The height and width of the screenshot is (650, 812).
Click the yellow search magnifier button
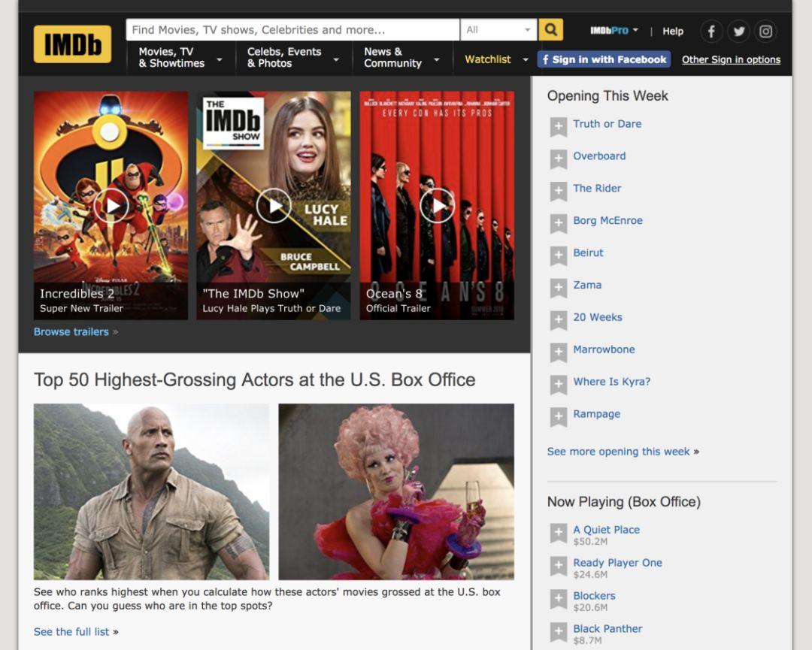coord(550,30)
